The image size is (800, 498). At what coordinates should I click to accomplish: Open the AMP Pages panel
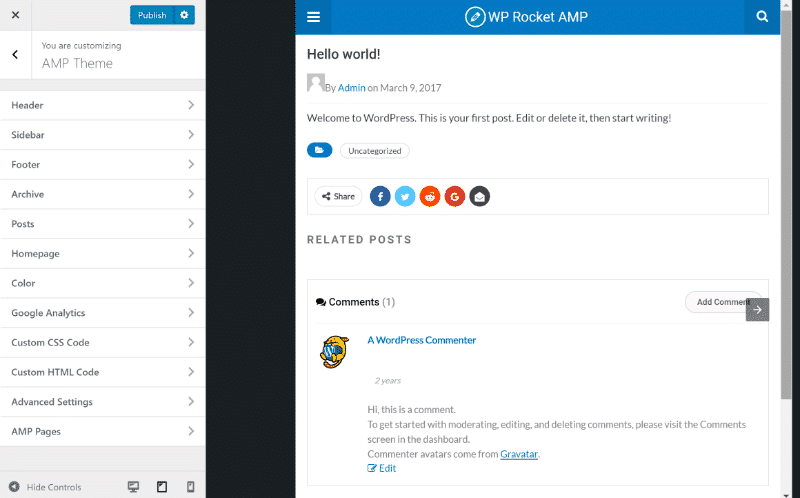point(102,432)
